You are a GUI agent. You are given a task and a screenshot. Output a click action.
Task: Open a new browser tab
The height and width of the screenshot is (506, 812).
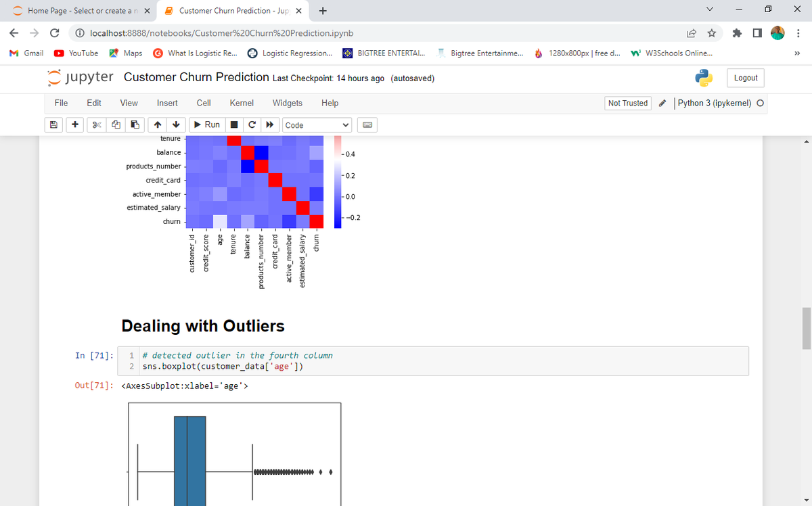[x=323, y=11]
